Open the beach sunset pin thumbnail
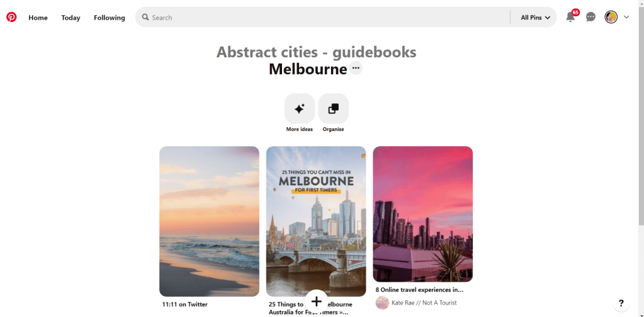 (210, 221)
